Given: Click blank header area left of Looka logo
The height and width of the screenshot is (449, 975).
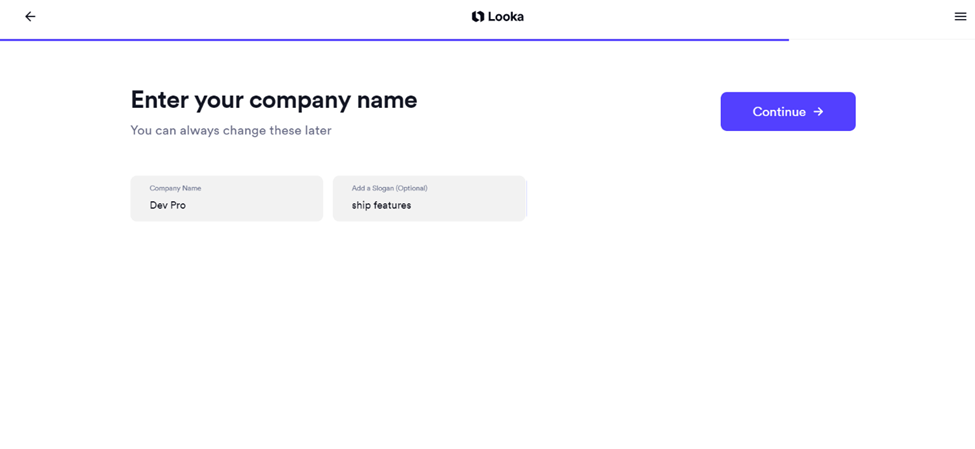Looking at the screenshot, I should pos(249,17).
